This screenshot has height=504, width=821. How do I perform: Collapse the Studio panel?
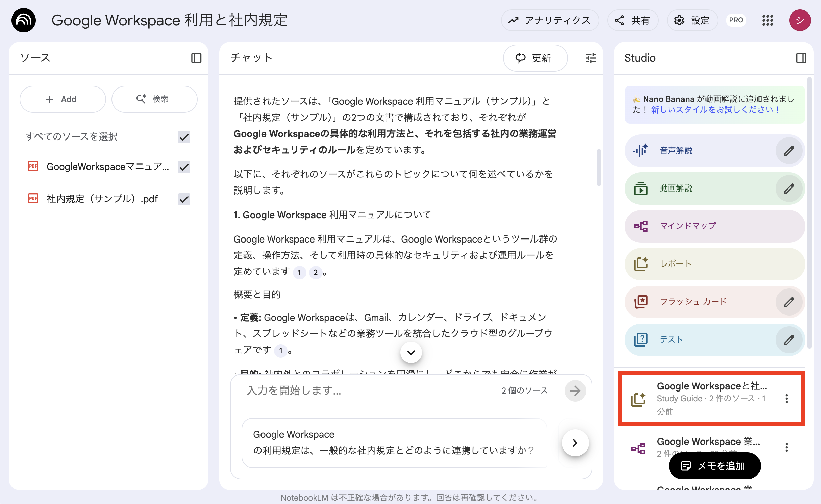coord(801,58)
